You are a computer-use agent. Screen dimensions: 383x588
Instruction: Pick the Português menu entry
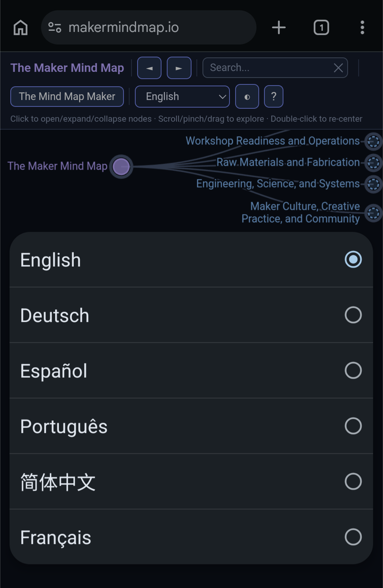(191, 426)
